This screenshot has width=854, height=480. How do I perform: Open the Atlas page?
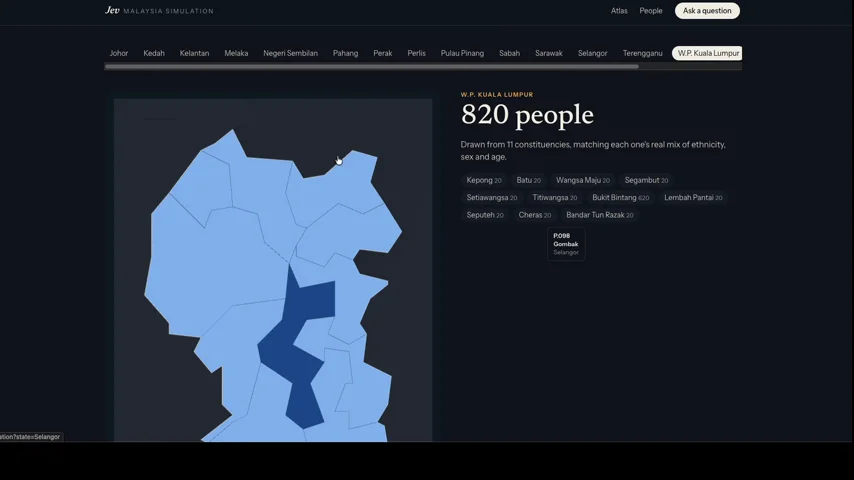click(x=619, y=10)
